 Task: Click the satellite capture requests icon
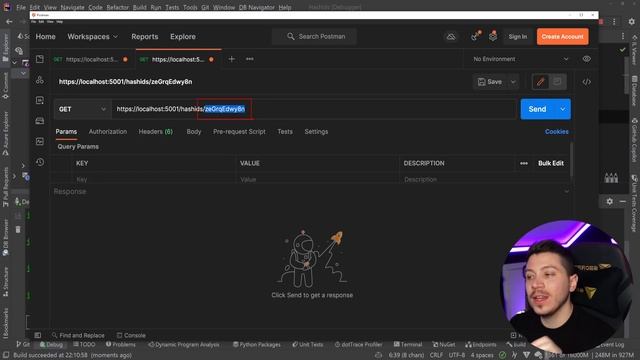pyautogui.click(x=475, y=36)
